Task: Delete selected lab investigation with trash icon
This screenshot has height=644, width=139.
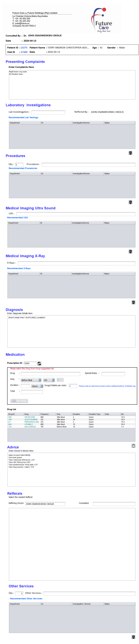Action: tap(130, 153)
